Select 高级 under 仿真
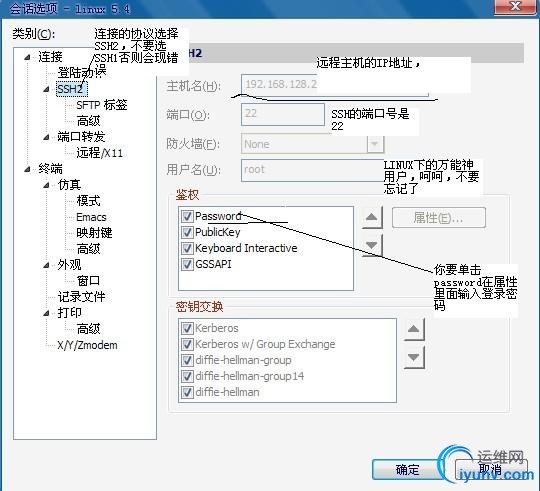This screenshot has width=540, height=491. pyautogui.click(x=89, y=249)
